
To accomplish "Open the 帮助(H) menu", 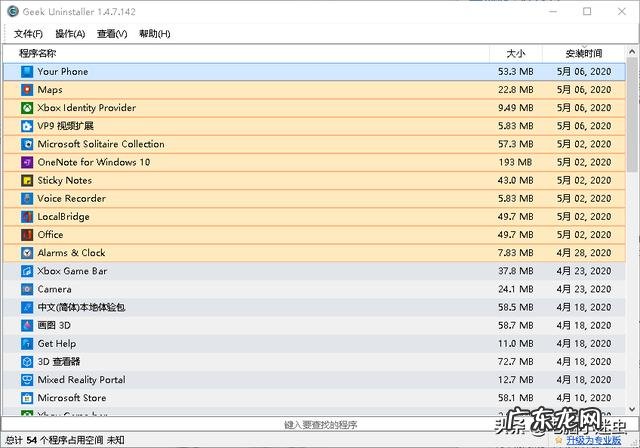I will pyautogui.click(x=155, y=34).
